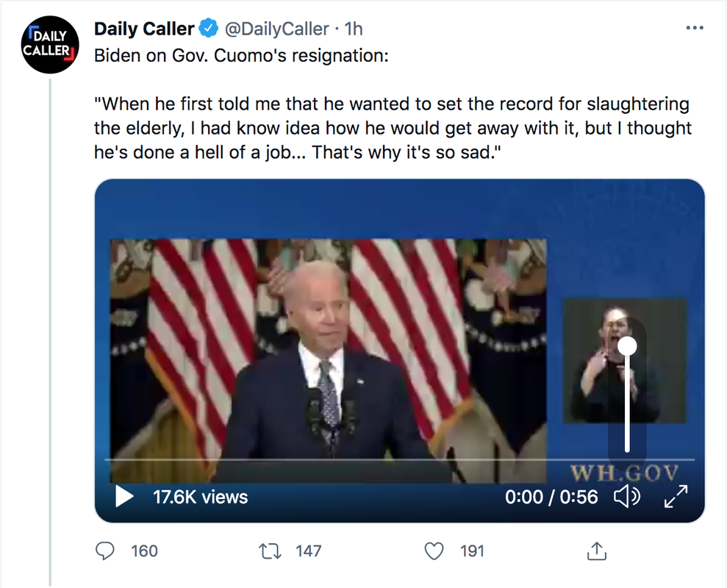Click the 0:00 / 0:56 time display
The width and height of the screenshot is (727, 588).
(551, 498)
